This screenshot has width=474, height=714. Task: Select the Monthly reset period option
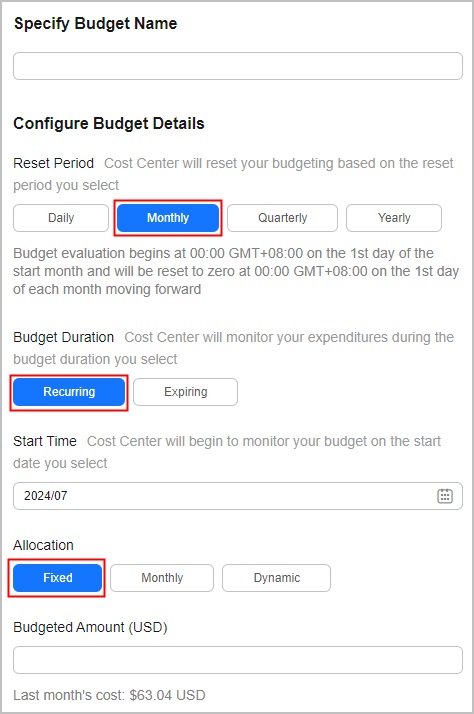click(168, 218)
